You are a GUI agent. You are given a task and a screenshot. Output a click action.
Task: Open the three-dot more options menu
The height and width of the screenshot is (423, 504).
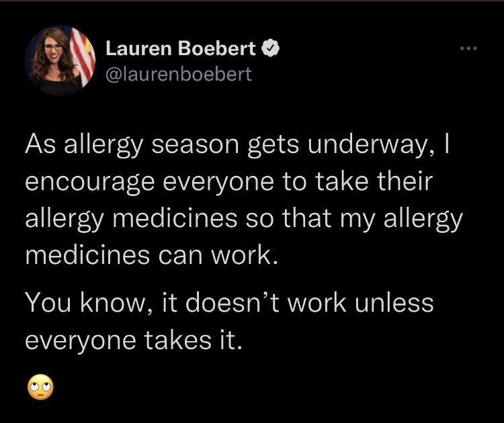[x=468, y=48]
